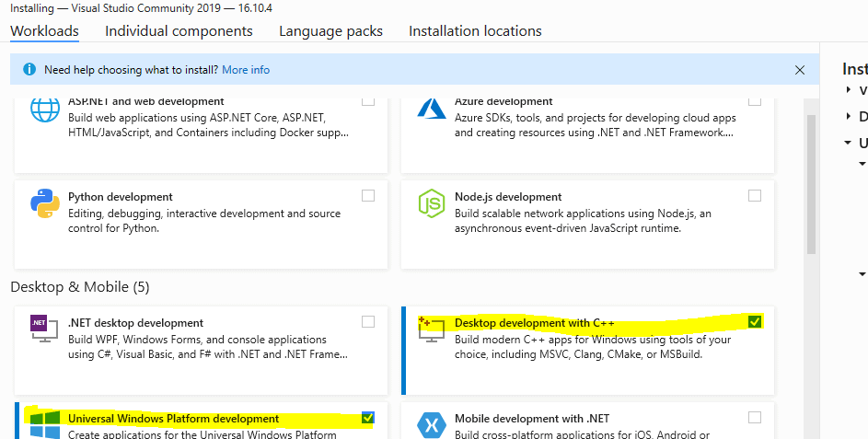Screen dimensions: 868x439
Task: Click the ASP.NET globe workload icon
Action: pyautogui.click(x=45, y=109)
